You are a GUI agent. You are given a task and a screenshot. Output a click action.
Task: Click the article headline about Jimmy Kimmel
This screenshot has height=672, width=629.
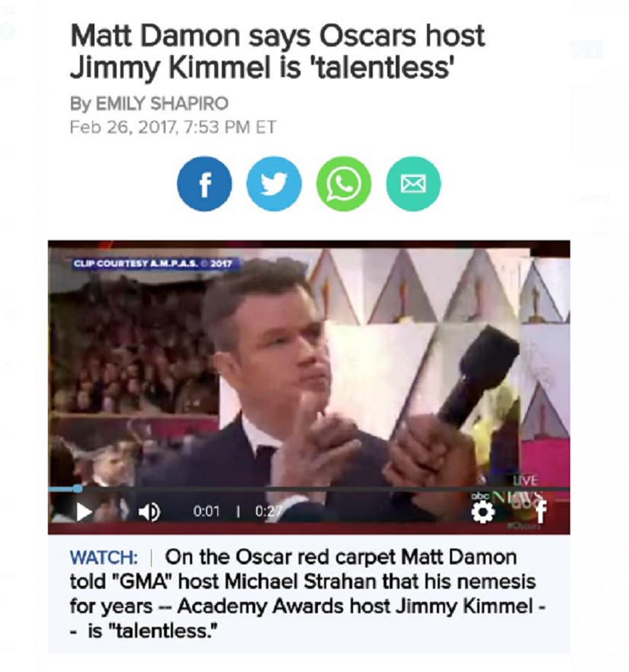278,51
